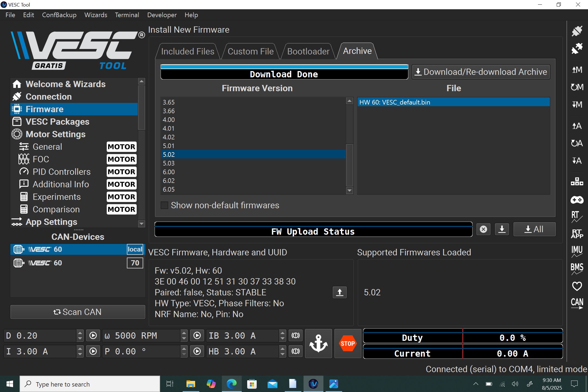This screenshot has height=392, width=588.
Task: Click the IMU realtime data icon
Action: [577, 251]
